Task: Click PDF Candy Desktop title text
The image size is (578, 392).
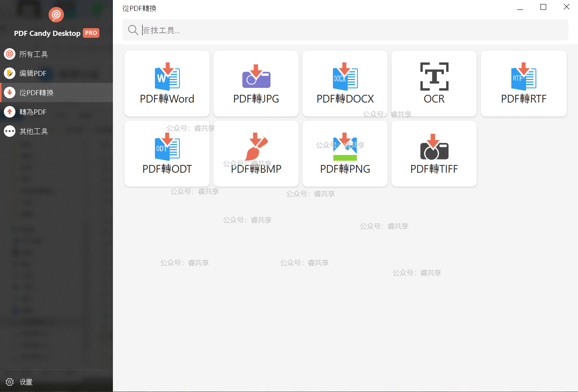Action: (x=47, y=34)
